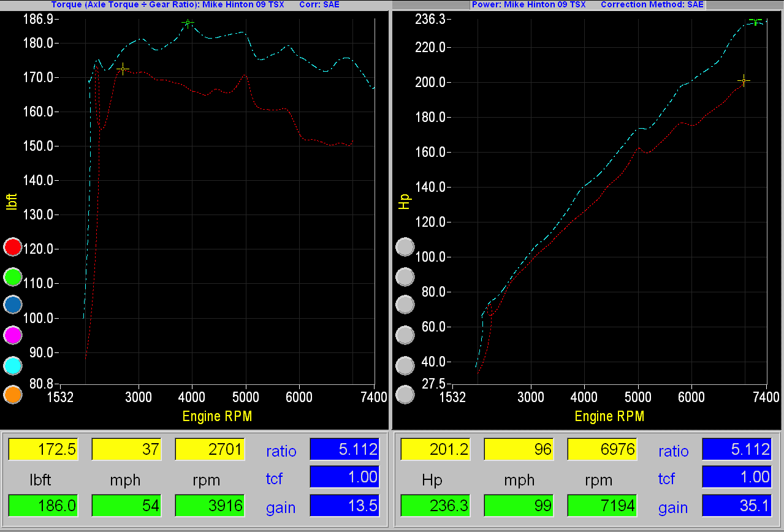This screenshot has width=784, height=532.
Task: Click yellow crosshair marker on red torque curve
Action: click(x=123, y=69)
